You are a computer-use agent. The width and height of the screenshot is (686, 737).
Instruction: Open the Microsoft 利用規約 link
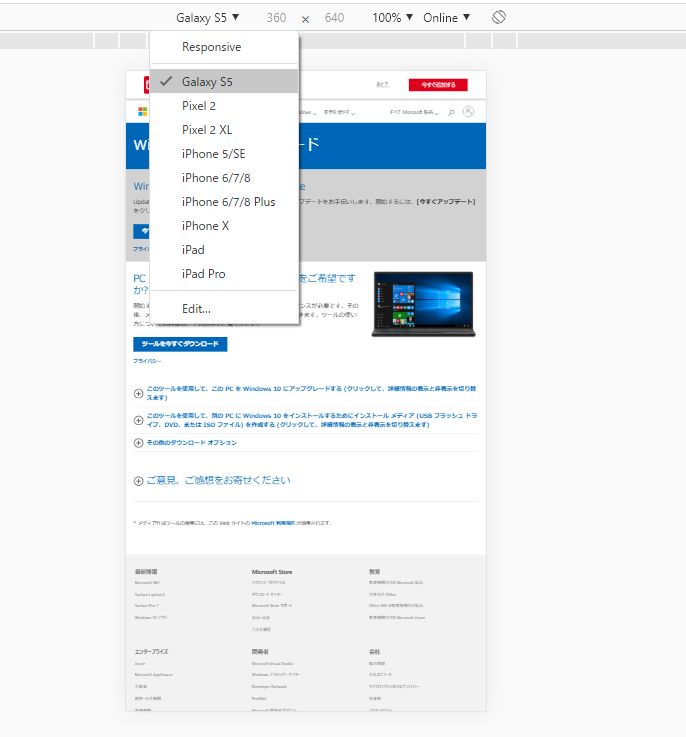click(273, 523)
